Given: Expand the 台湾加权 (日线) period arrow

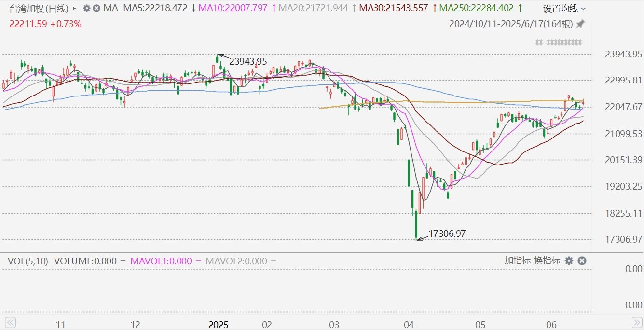Looking at the screenshot, I should (x=74, y=8).
